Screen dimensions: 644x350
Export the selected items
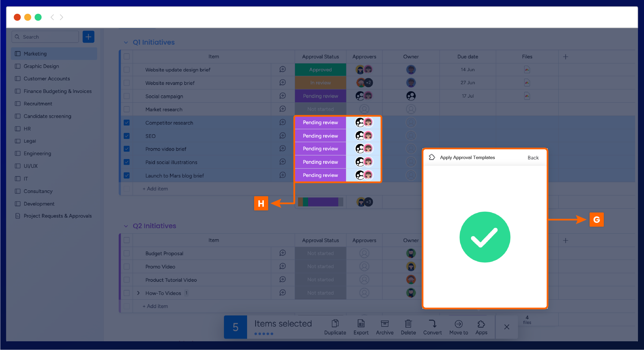(x=361, y=324)
